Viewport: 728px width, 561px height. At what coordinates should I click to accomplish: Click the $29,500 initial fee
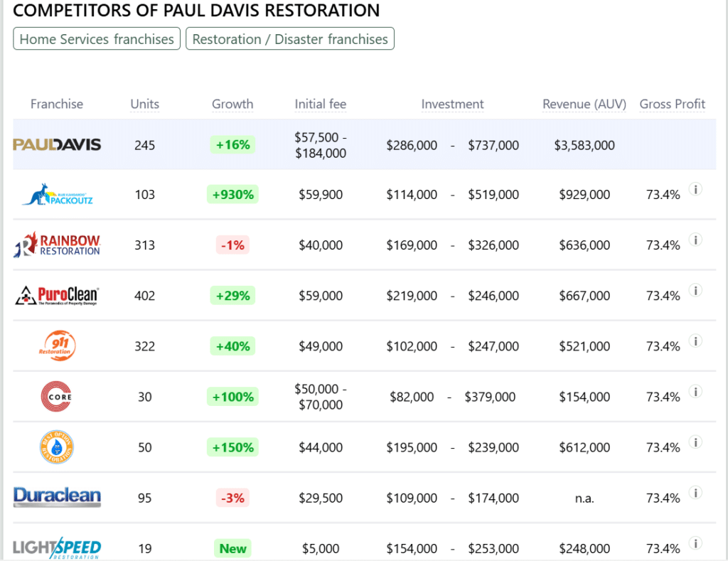coord(321,498)
